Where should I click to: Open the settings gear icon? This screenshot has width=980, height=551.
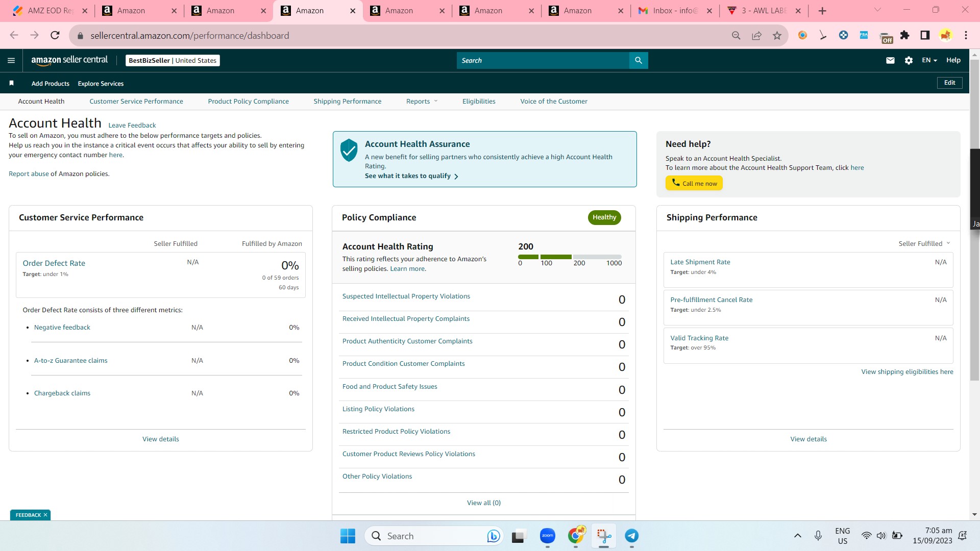[x=909, y=60]
